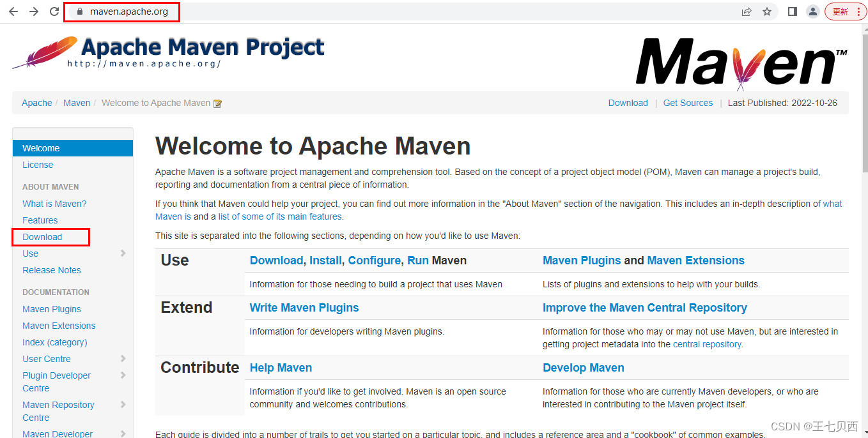Click Configure link in Use row
This screenshot has height=438, width=868.
(x=375, y=261)
